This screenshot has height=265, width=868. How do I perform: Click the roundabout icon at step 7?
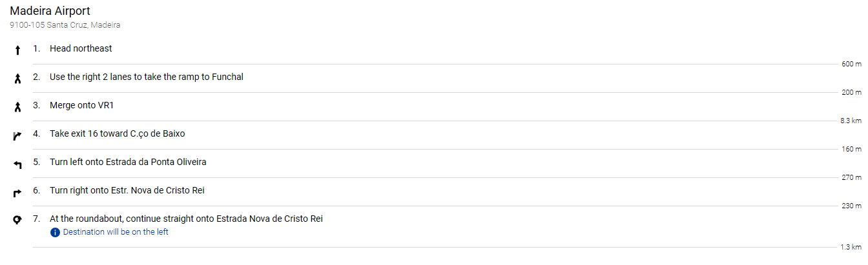click(18, 220)
